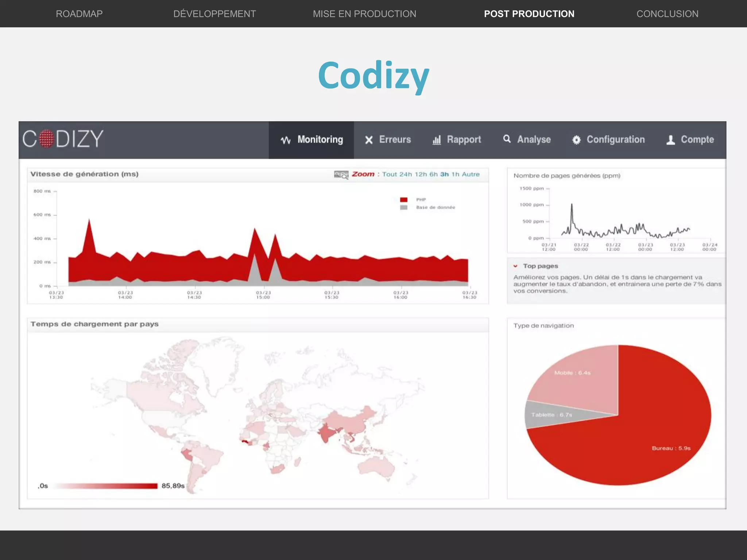This screenshot has width=747, height=560.
Task: Click the zoom magnifier chart icon
Action: click(x=341, y=175)
